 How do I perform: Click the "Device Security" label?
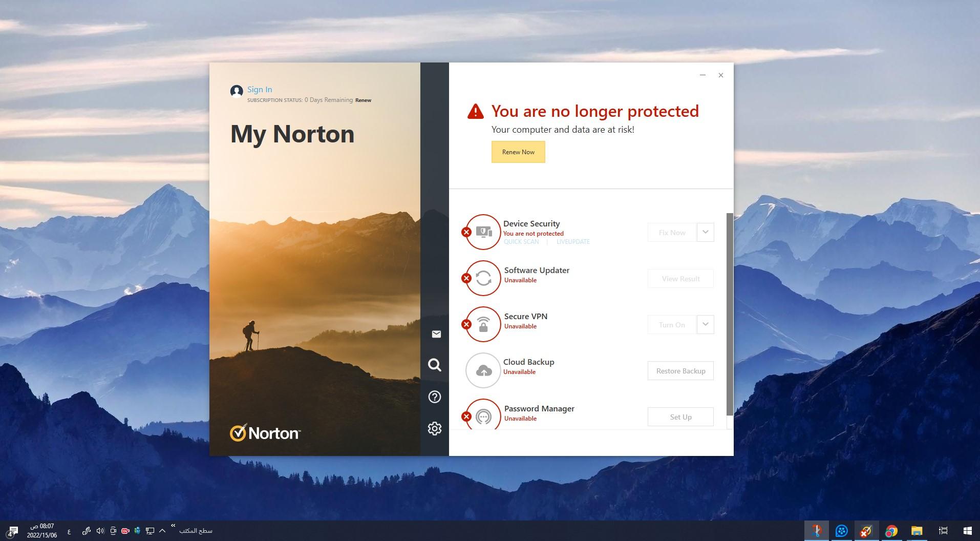coord(531,224)
